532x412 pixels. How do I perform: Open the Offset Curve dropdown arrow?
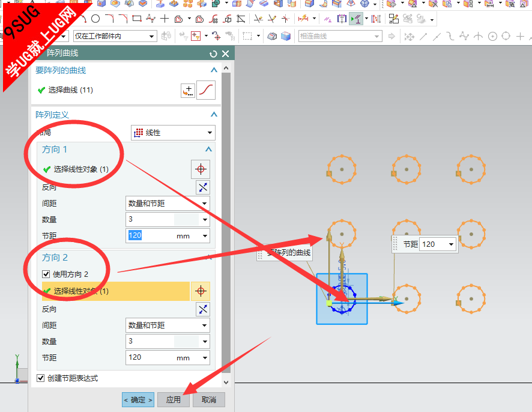click(x=189, y=19)
